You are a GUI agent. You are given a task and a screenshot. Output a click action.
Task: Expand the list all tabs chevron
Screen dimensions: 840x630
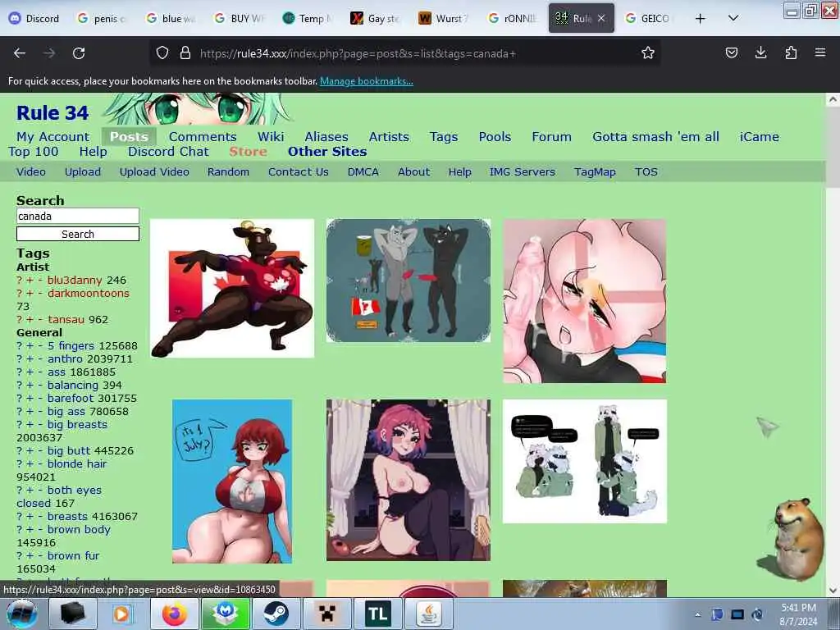coord(733,18)
